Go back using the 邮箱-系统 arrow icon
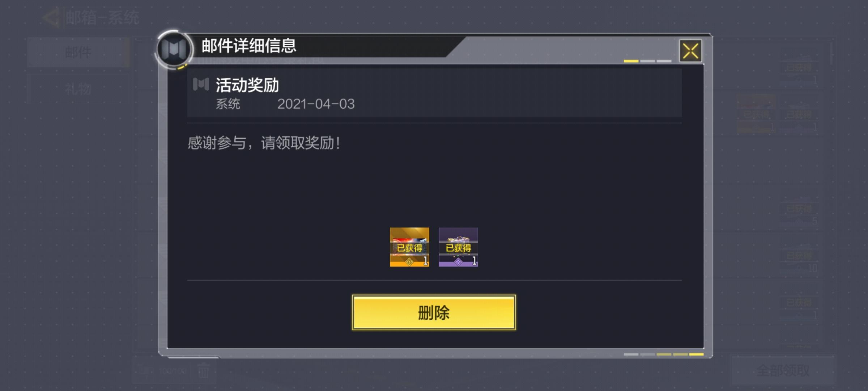 click(x=51, y=17)
